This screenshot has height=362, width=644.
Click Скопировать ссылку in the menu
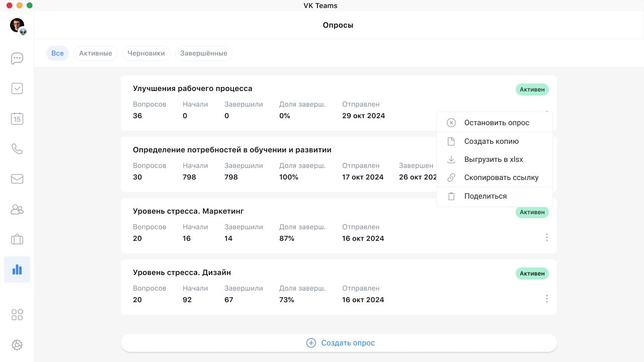[501, 177]
